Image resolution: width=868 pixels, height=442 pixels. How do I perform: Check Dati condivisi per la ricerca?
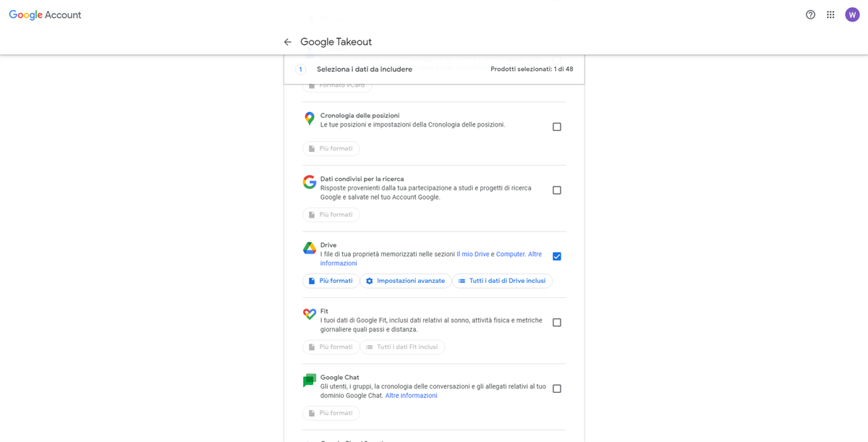(x=557, y=190)
